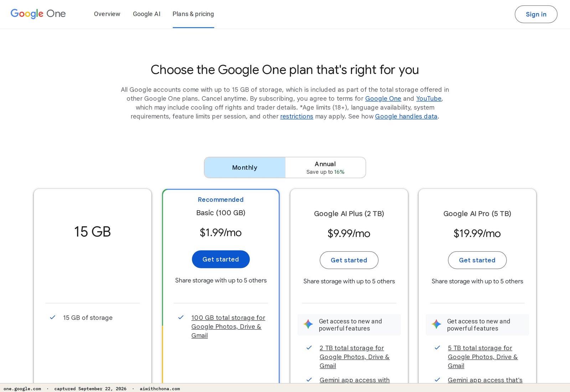Click the '$19.99/mo' price
This screenshot has width=570, height=392.
click(477, 233)
